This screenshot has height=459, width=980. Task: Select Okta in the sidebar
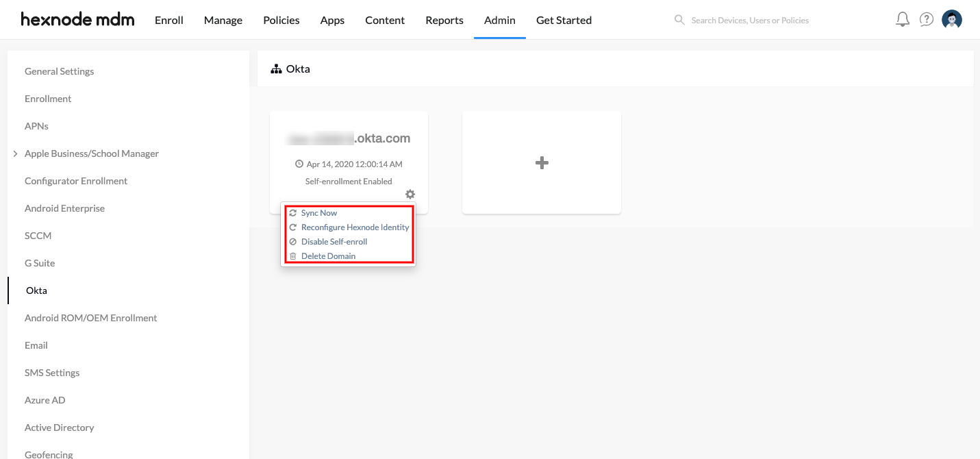36,290
